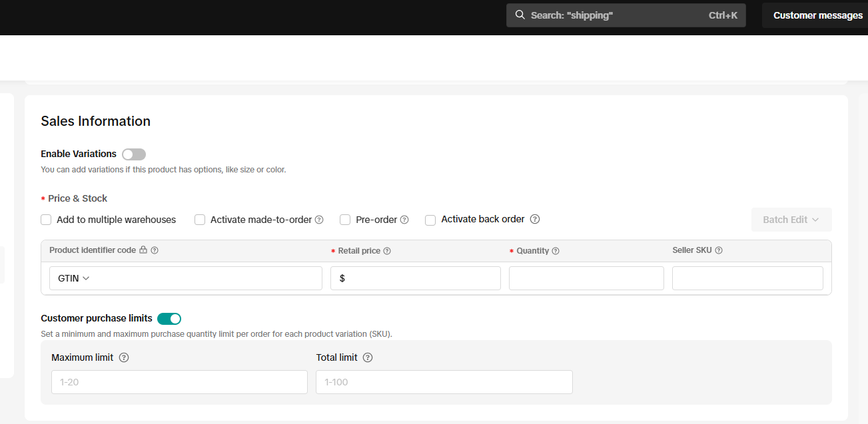
Task: Tick the Activate made-to-order checkbox
Action: coord(200,220)
